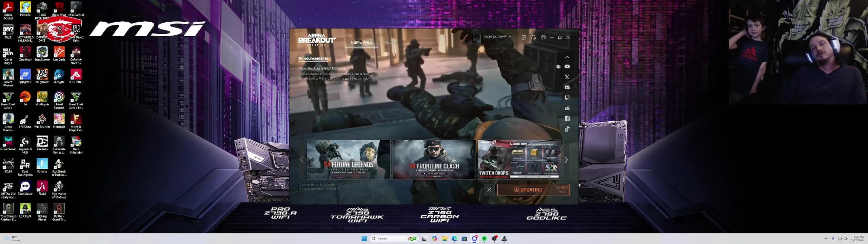Screen dimensions: 868x244
Task: Open Microsoft Edge from taskbar
Action: 454,239
